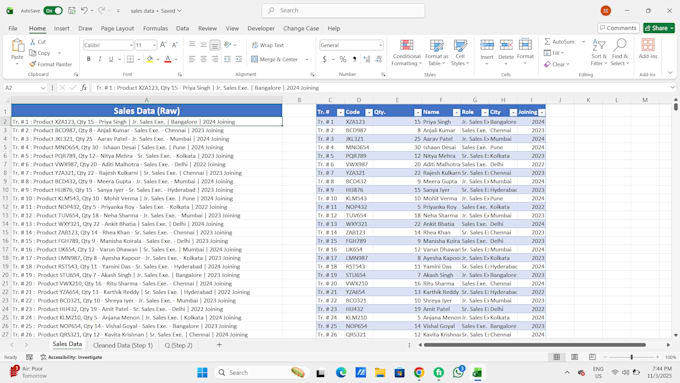Open the Formulas tab
The image size is (680, 383).
[155, 28]
